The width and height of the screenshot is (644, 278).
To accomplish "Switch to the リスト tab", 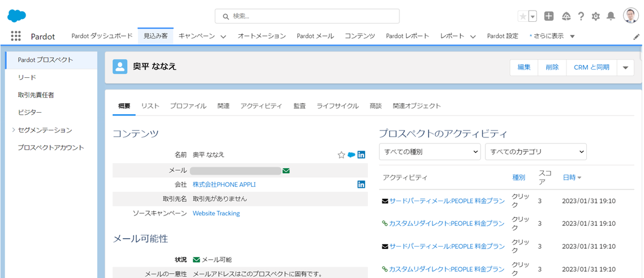I will [x=150, y=105].
